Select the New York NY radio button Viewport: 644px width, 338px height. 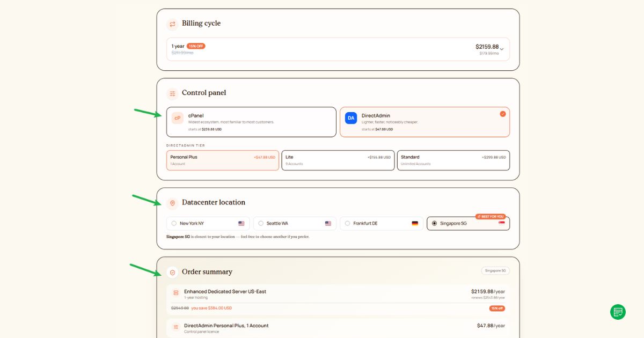pos(174,223)
